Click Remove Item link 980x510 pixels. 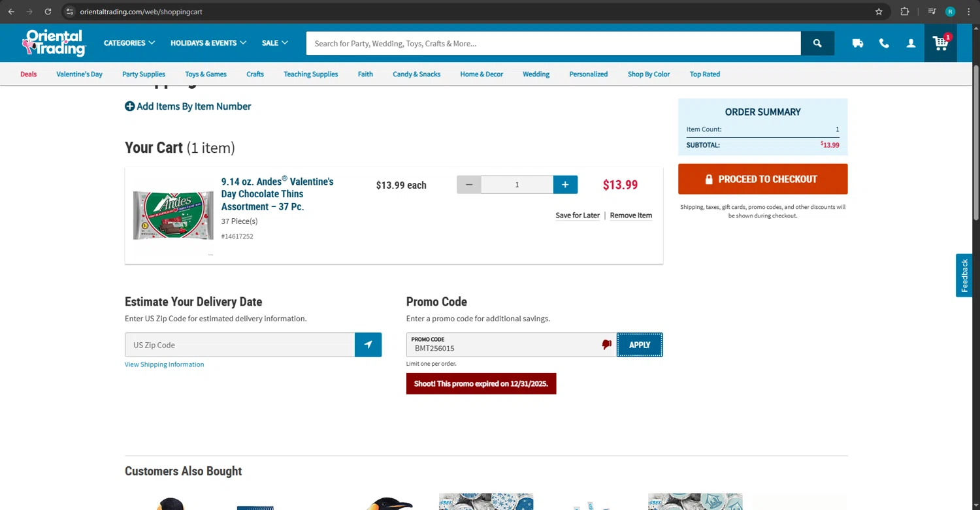(x=631, y=215)
